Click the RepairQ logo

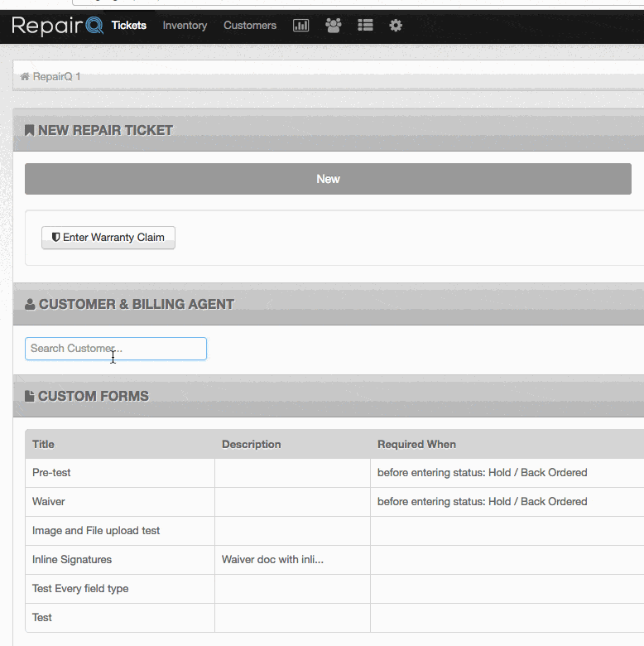(x=57, y=26)
